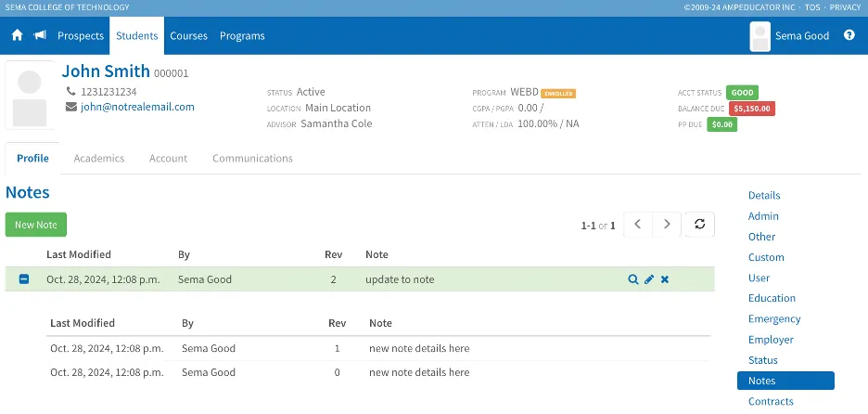Click the Main Location value
This screenshot has width=868, height=414.
coord(338,108)
